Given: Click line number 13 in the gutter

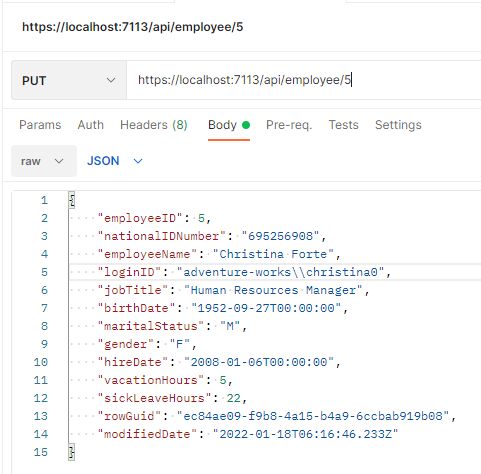Looking at the screenshot, I should [x=41, y=416].
